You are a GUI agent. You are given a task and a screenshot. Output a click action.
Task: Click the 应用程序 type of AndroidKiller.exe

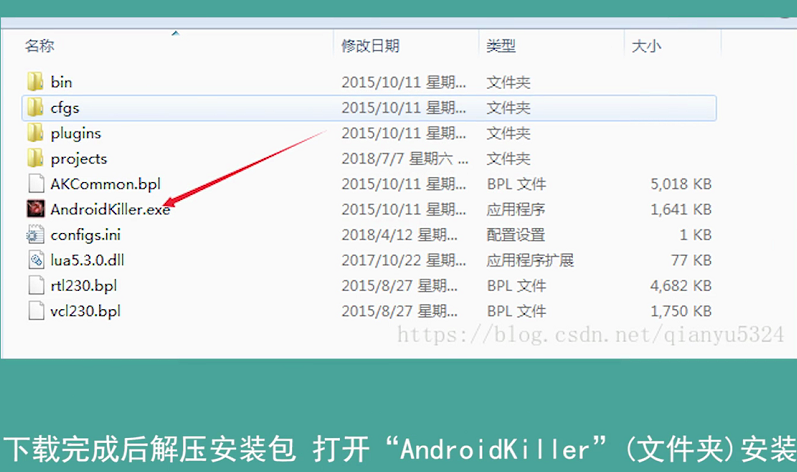pyautogui.click(x=515, y=209)
